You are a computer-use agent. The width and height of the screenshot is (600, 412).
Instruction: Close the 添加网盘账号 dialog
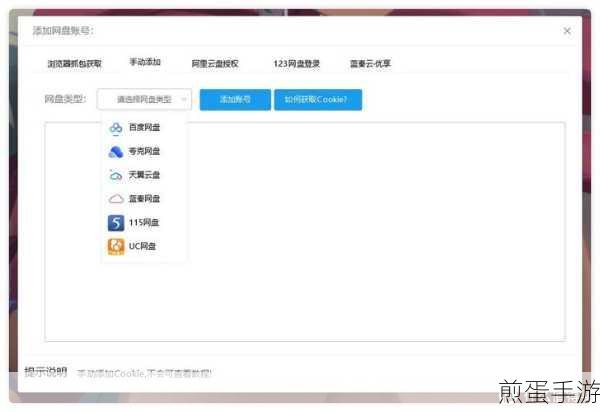(x=567, y=31)
